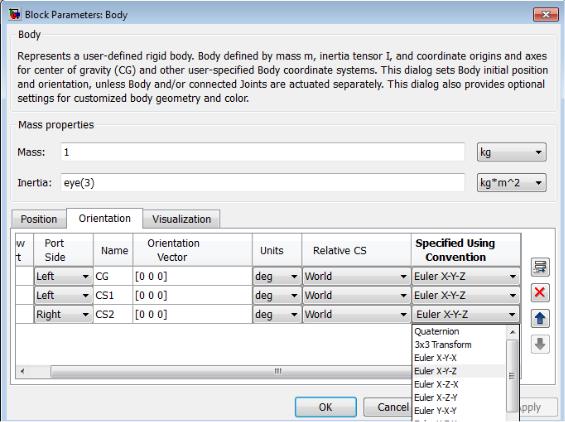Choose 3x3 Transform from the list
This screenshot has height=422, width=565.
tap(459, 345)
